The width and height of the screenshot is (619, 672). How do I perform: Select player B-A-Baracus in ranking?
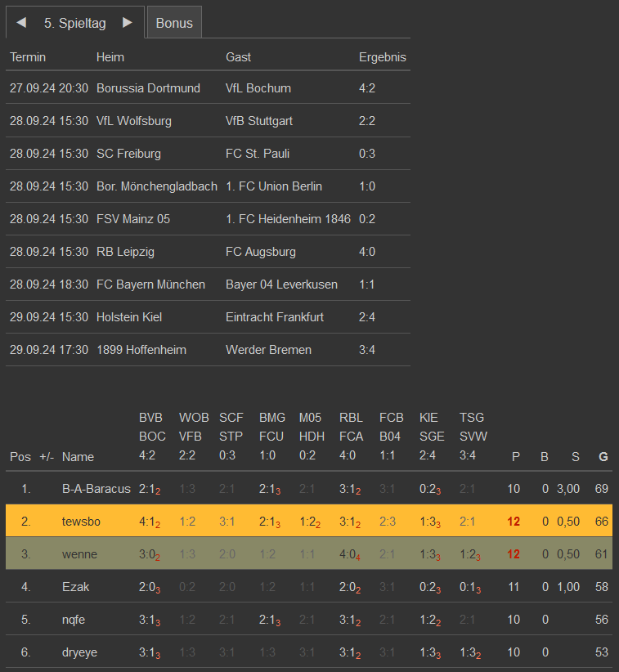96,489
